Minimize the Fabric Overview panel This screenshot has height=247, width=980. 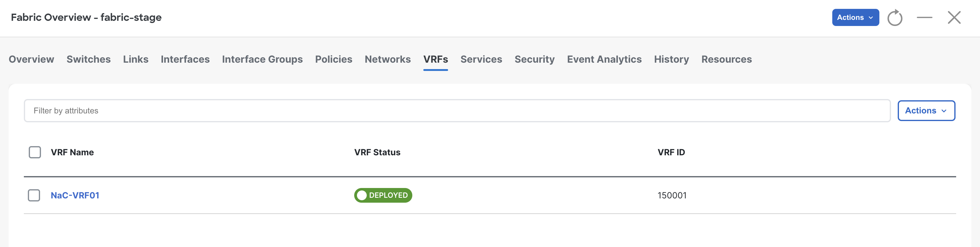(924, 17)
